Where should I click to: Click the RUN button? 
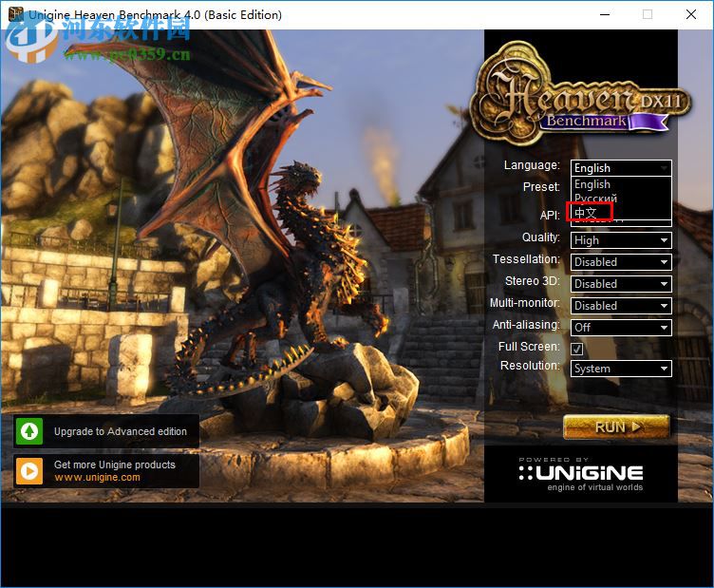[x=616, y=427]
